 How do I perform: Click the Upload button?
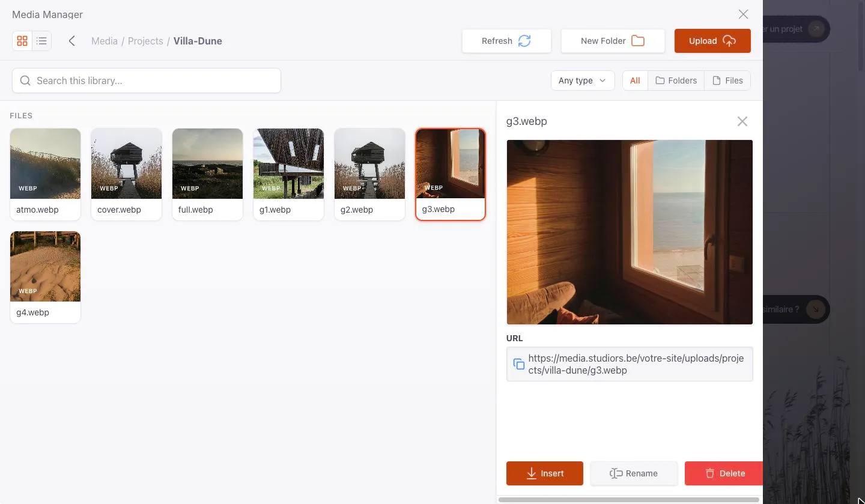click(712, 41)
